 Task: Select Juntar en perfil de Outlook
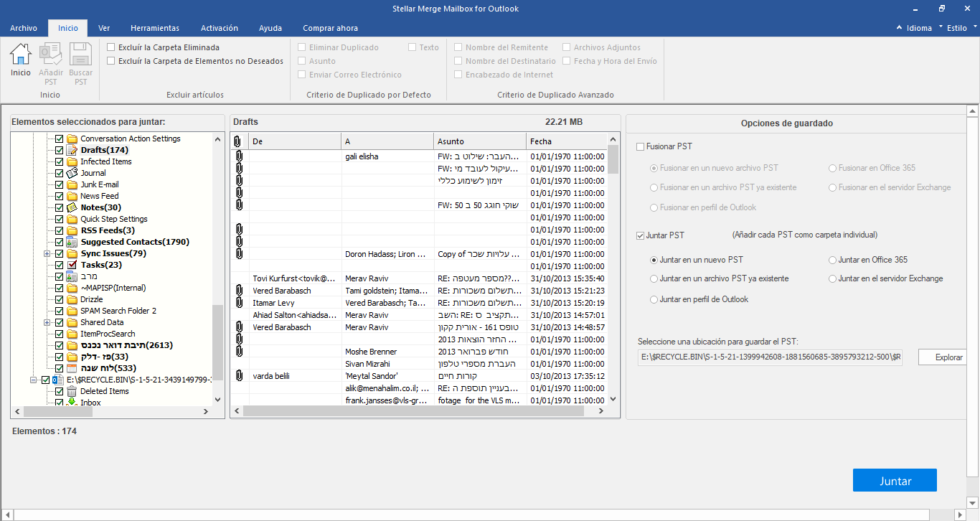click(x=654, y=299)
